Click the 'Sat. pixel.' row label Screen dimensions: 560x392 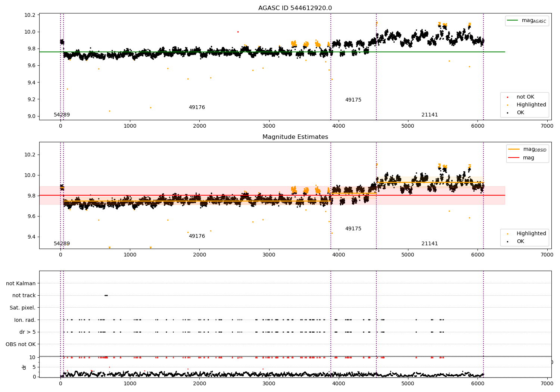coord(23,308)
